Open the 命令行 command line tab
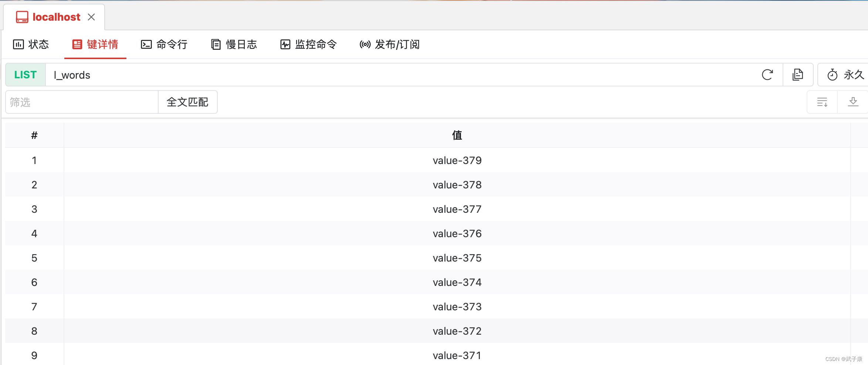 click(x=164, y=44)
